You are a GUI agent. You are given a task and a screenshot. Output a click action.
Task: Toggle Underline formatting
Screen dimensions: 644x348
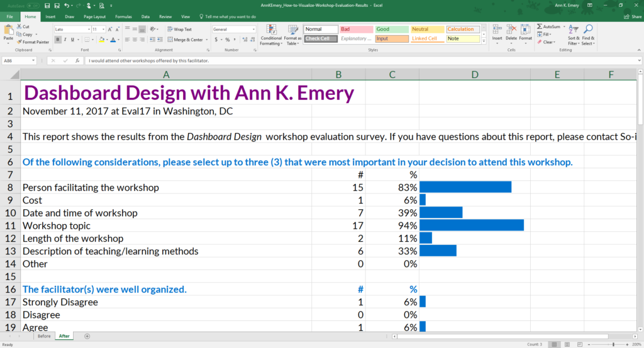tap(73, 40)
